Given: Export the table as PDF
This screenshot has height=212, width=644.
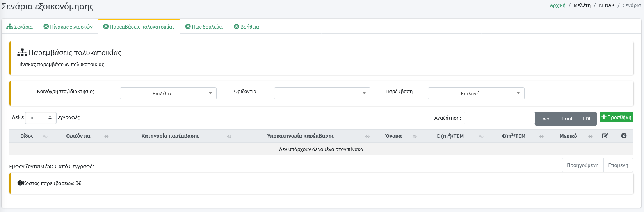Looking at the screenshot, I should (x=587, y=119).
